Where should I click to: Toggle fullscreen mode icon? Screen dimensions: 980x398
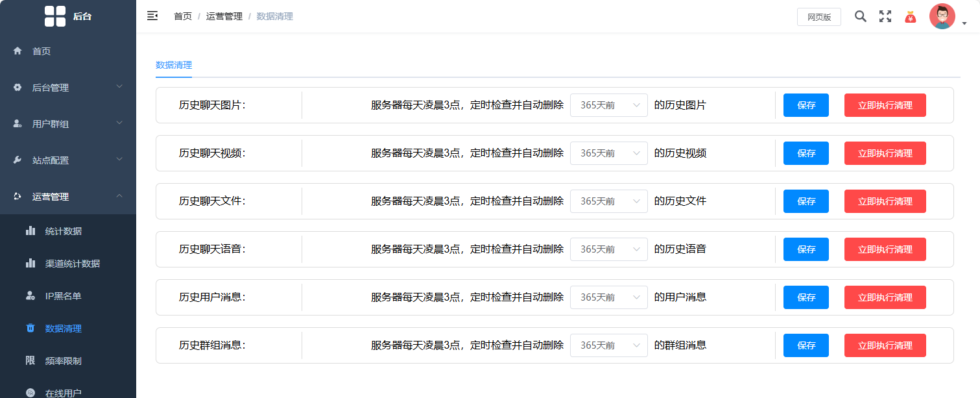(885, 17)
